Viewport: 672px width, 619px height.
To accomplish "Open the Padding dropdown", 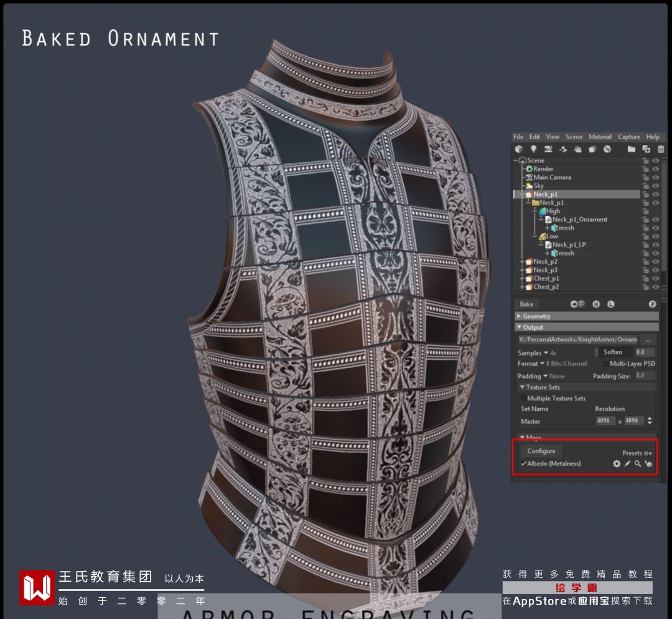I will click(x=541, y=376).
